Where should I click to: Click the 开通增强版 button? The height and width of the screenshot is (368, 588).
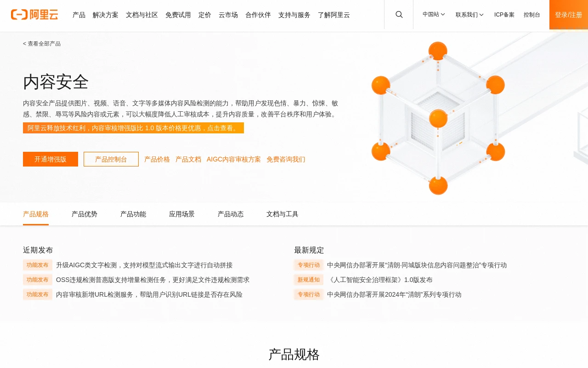point(51,159)
